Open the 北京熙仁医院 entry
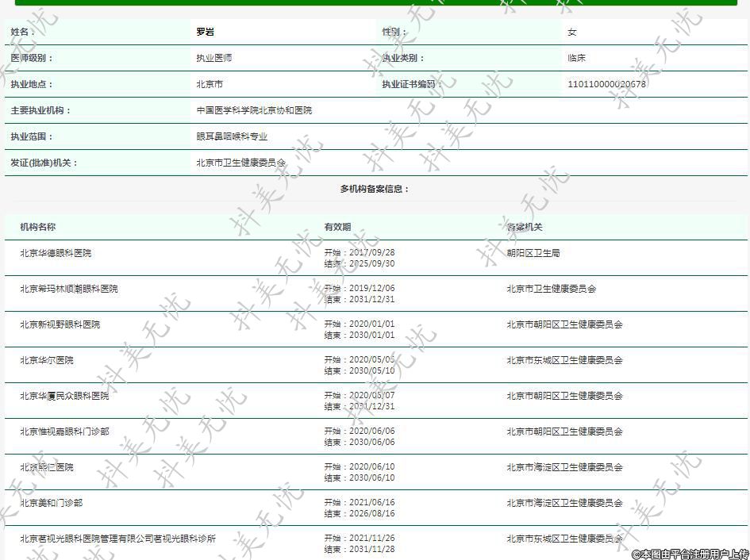Screen dimensions: 750x560 click(47, 467)
